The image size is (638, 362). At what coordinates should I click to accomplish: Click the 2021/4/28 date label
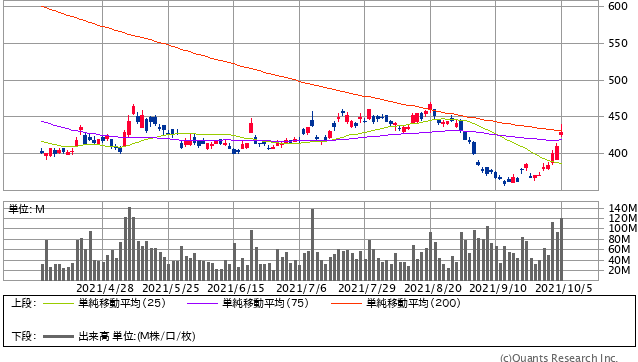tap(105, 288)
